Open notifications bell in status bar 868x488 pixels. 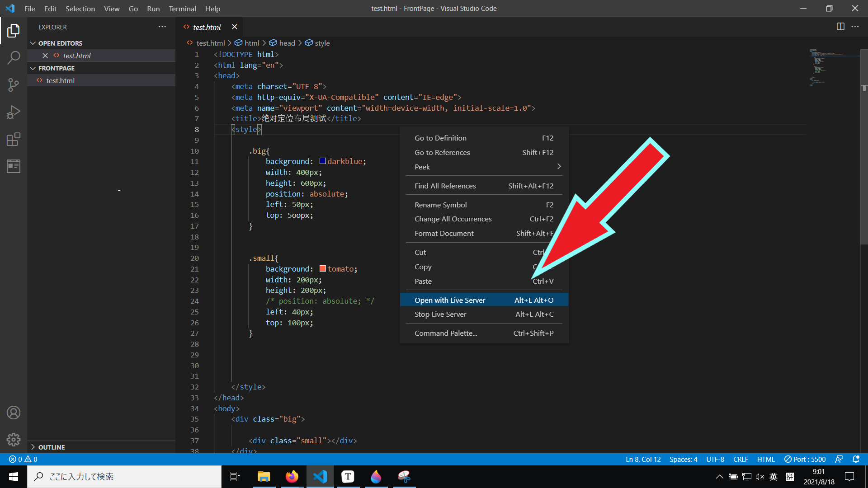coord(856,459)
